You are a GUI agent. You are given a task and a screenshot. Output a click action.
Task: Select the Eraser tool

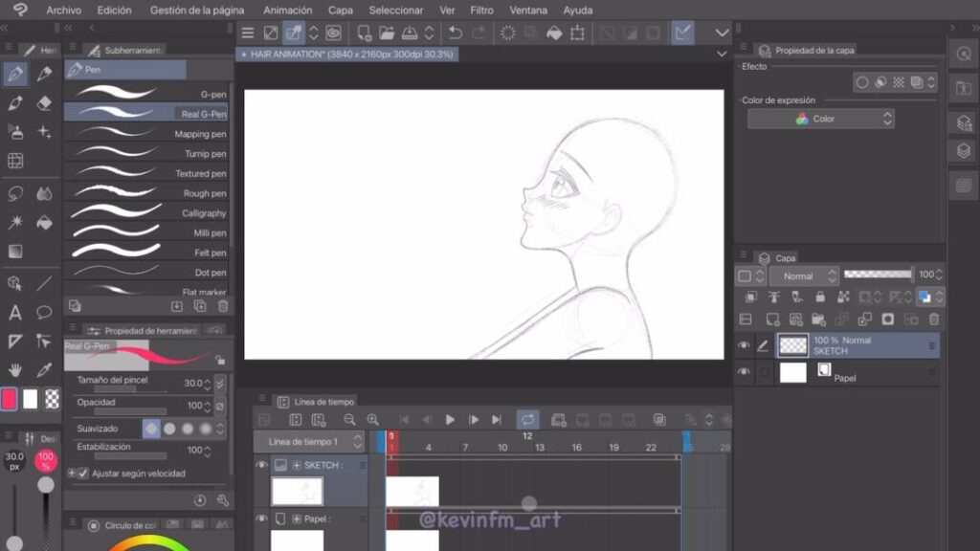(44, 102)
